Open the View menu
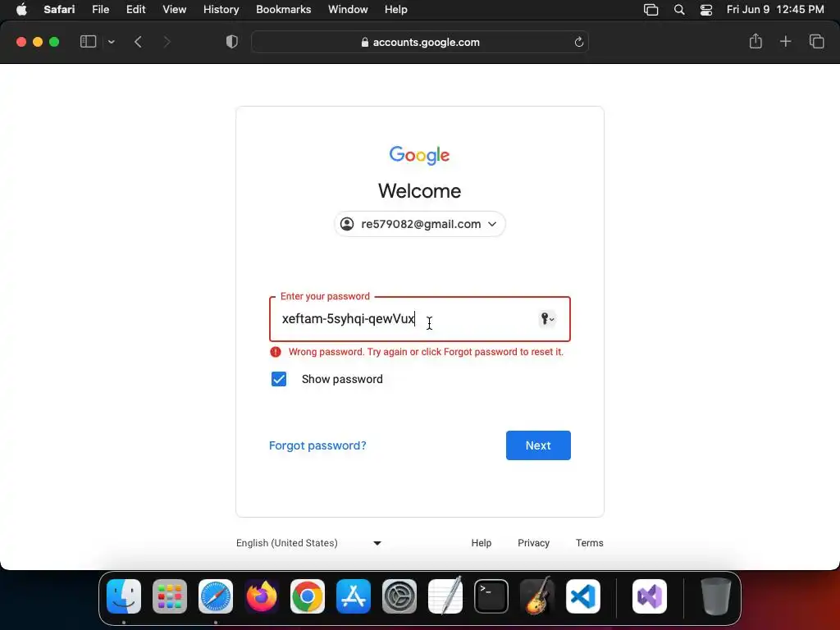Screen dimensions: 840x630 coord(174,9)
